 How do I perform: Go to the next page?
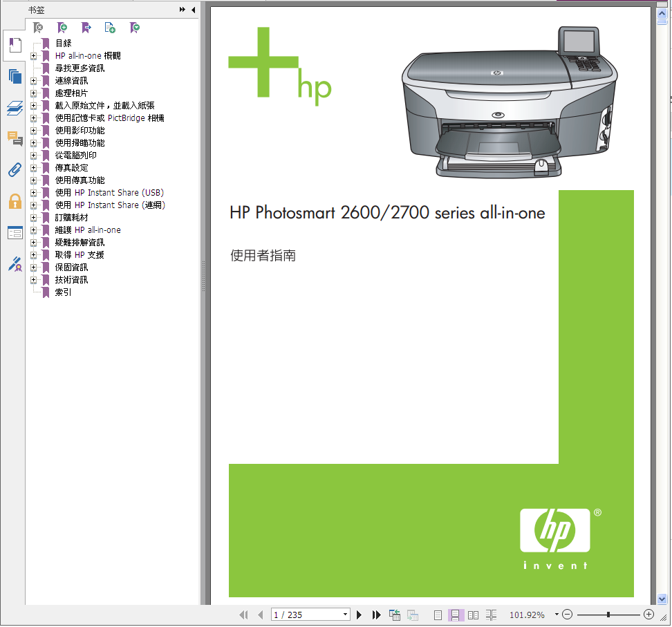(359, 615)
